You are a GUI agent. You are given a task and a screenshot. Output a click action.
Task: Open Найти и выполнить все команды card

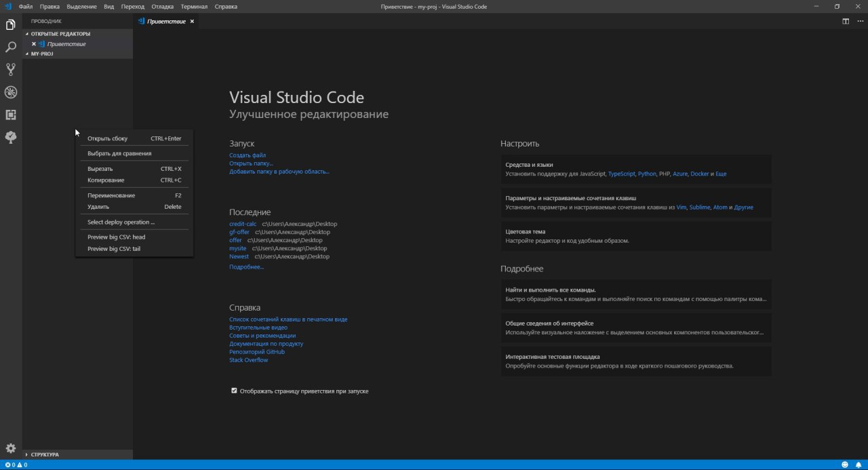636,294
